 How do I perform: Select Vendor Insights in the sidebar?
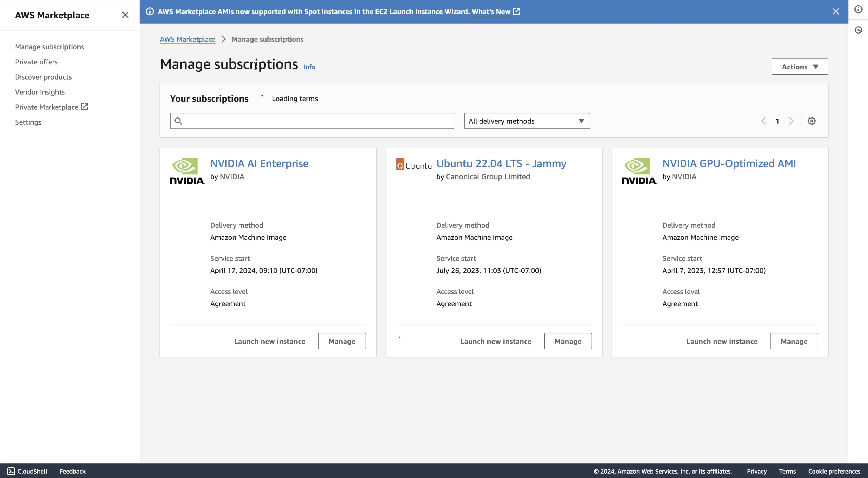coord(40,92)
